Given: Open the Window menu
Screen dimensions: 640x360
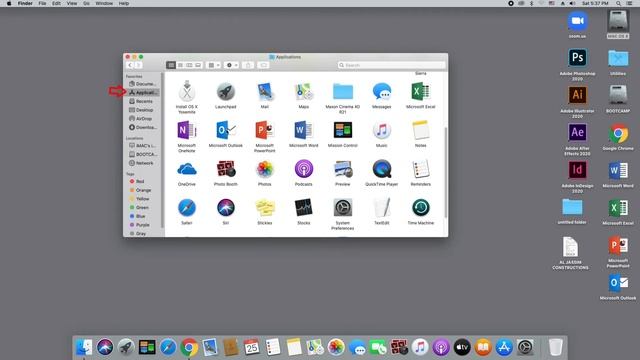Looking at the screenshot, I should [x=104, y=3].
